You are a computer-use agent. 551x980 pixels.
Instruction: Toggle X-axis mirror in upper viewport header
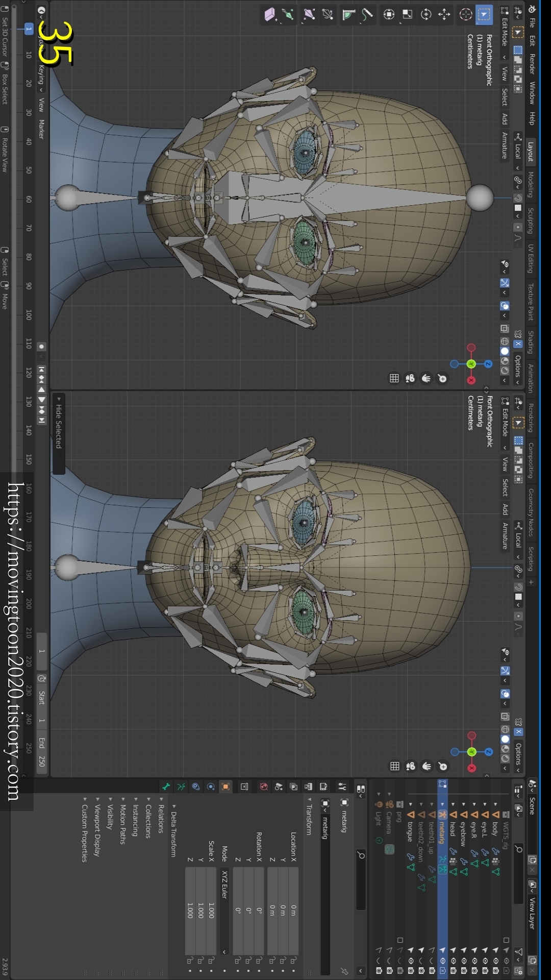[518, 344]
